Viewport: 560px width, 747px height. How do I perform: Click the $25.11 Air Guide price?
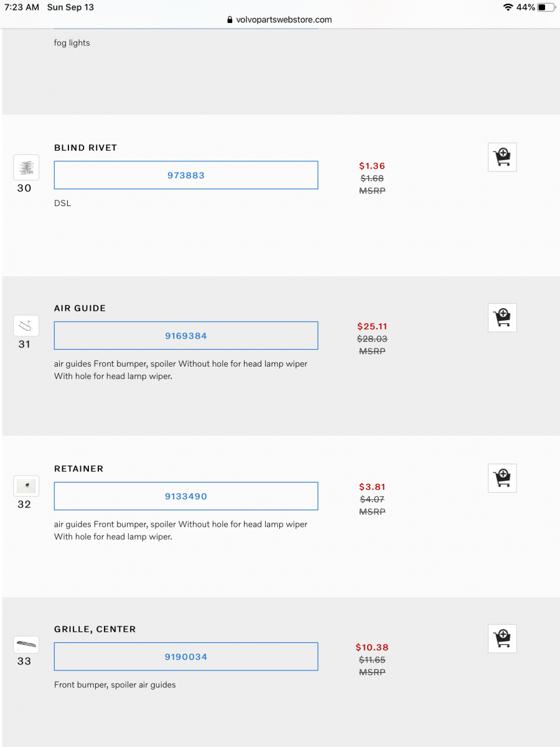coord(372,327)
